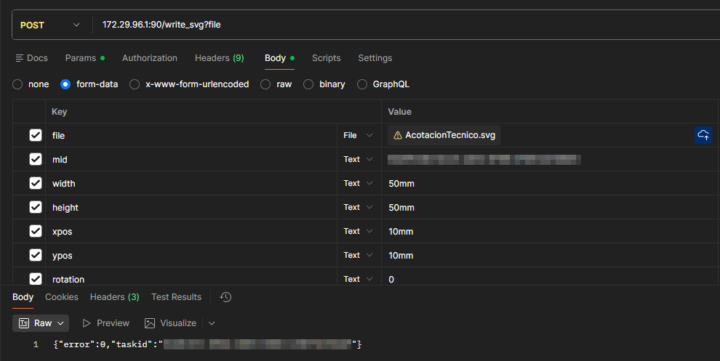Click the key name 'ypos'
Screen dimensions: 720x361
tap(62, 255)
